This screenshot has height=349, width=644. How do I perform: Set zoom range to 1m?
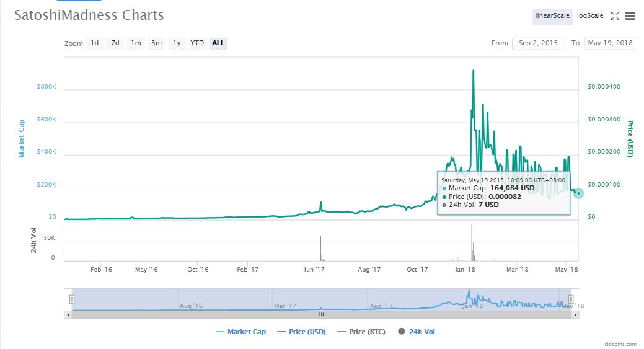136,43
